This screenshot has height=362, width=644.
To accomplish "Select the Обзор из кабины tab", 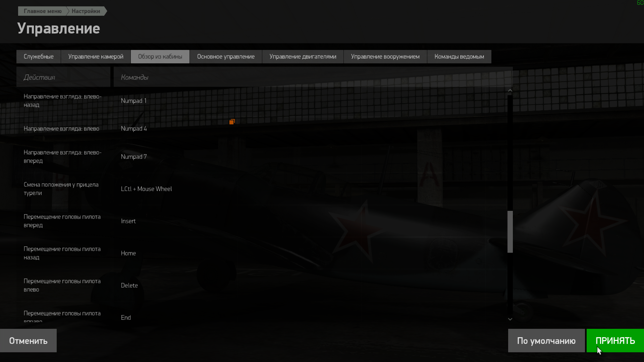I will tap(160, 57).
